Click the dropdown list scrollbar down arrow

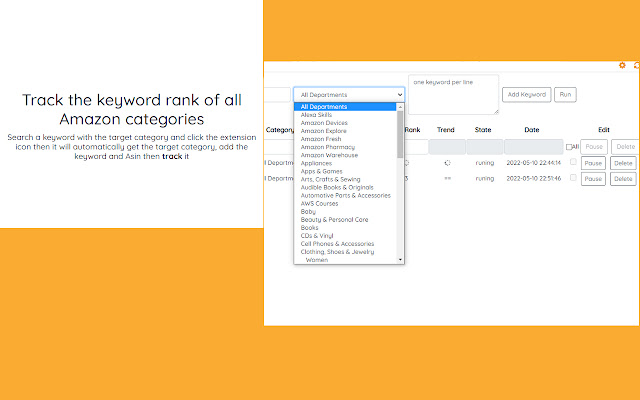[x=400, y=260]
